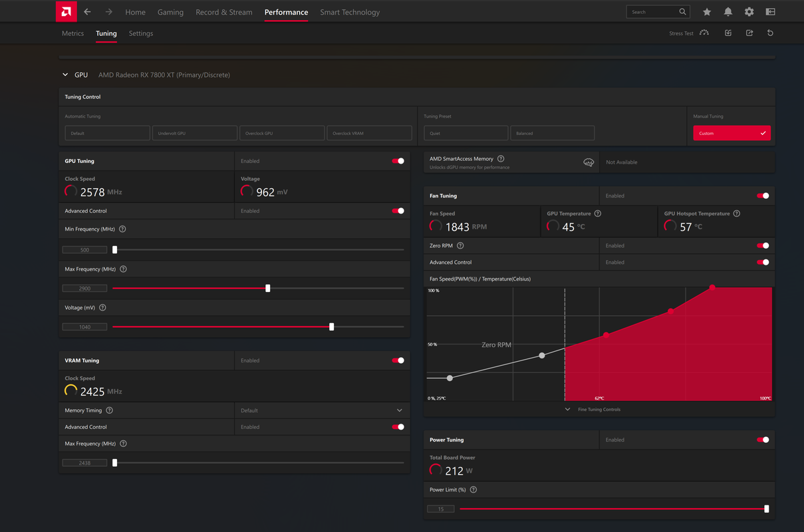Open the Home tab

(135, 12)
